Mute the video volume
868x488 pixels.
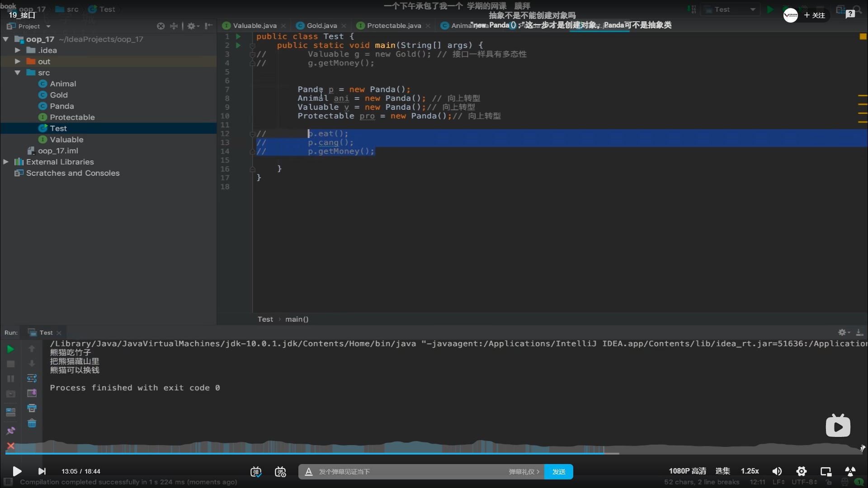coord(777,471)
